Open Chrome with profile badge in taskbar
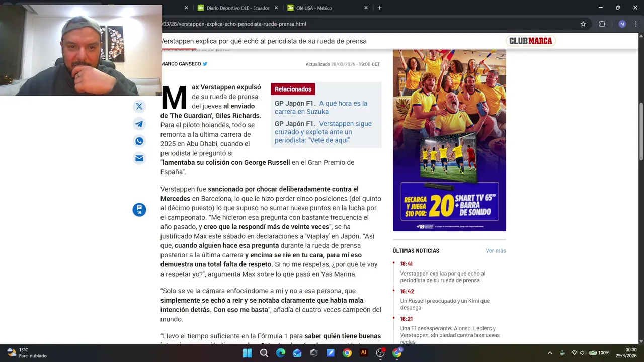This screenshot has width=644, height=362. click(x=397, y=353)
